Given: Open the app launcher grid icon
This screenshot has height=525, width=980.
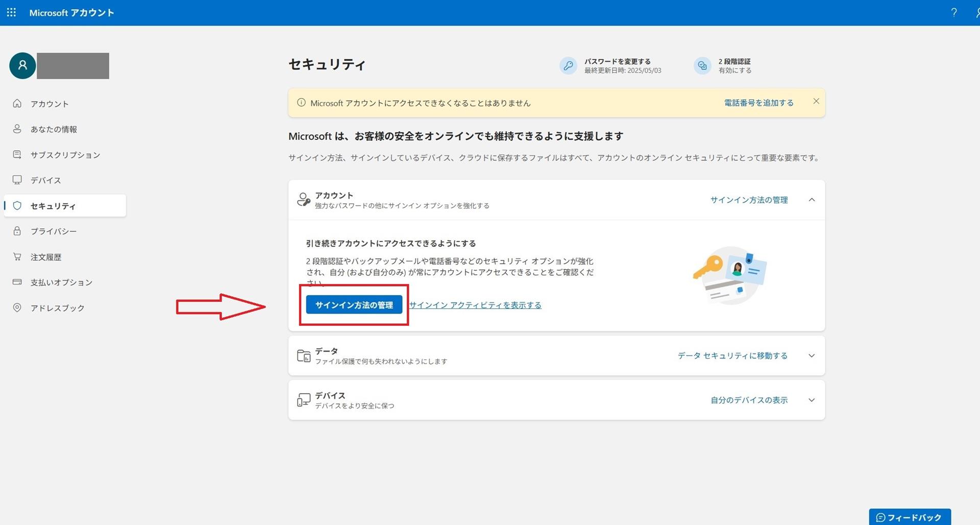Looking at the screenshot, I should point(11,12).
